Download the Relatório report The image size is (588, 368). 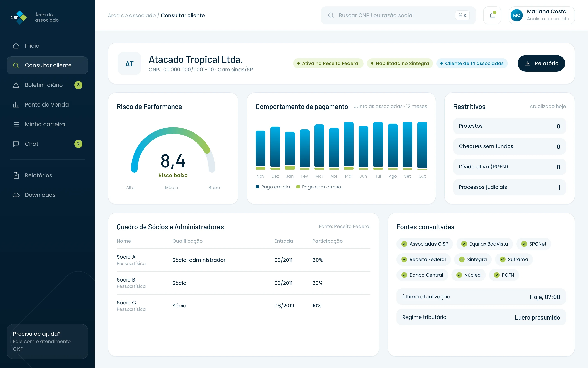click(541, 63)
